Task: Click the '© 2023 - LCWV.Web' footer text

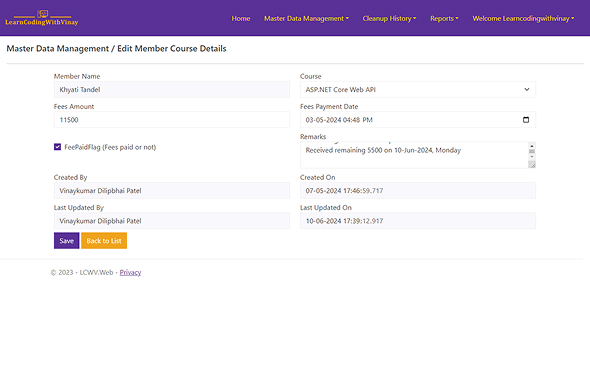Action: tap(82, 272)
